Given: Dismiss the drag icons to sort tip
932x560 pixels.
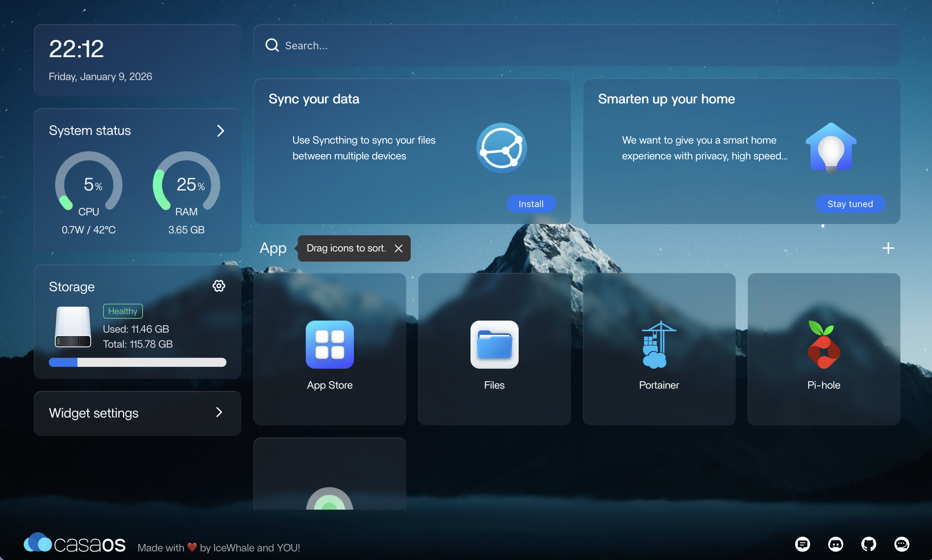Looking at the screenshot, I should 399,248.
